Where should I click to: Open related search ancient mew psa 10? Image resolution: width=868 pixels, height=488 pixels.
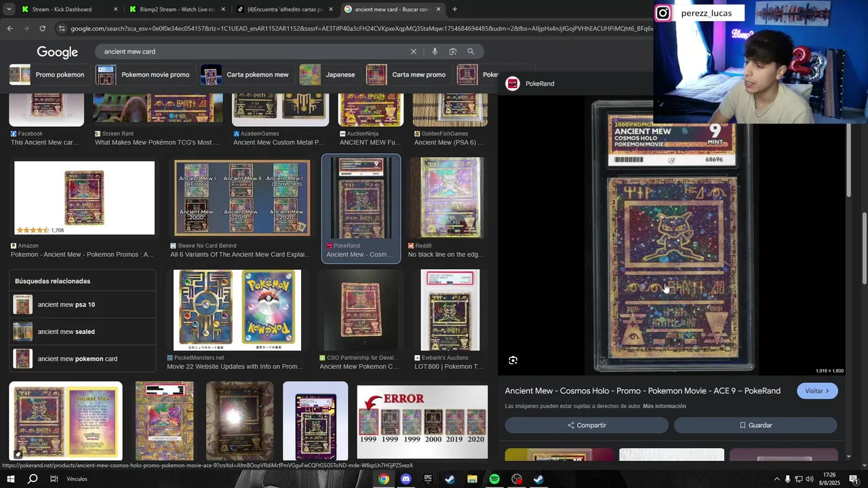click(x=83, y=304)
